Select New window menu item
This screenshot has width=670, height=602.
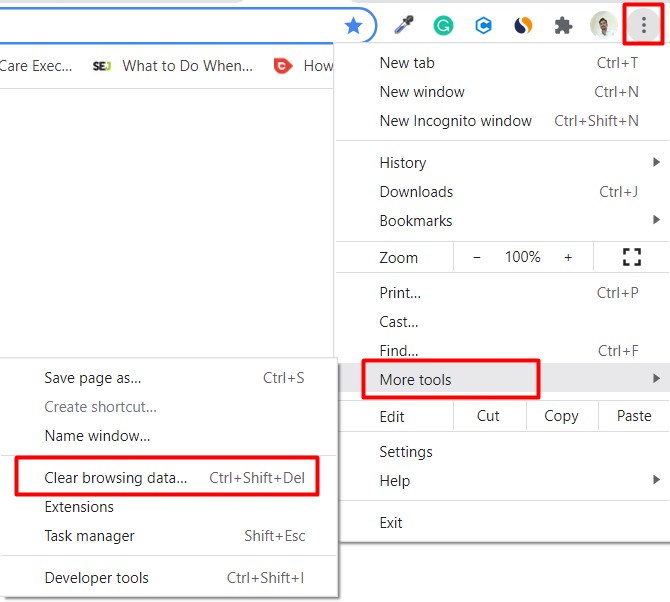502,92
